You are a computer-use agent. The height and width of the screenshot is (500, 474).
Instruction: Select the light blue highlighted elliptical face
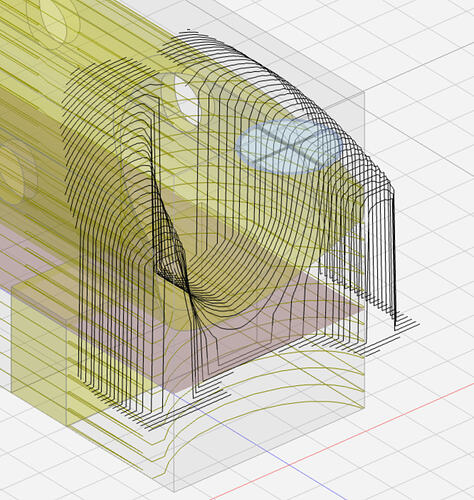[x=289, y=147]
